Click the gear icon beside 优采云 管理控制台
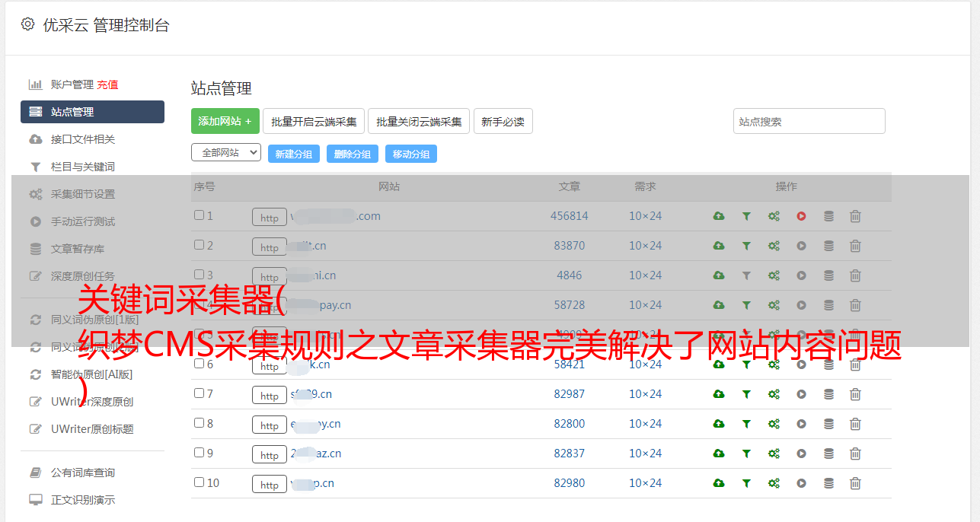Screen dimensions: 980x522 point(28,24)
